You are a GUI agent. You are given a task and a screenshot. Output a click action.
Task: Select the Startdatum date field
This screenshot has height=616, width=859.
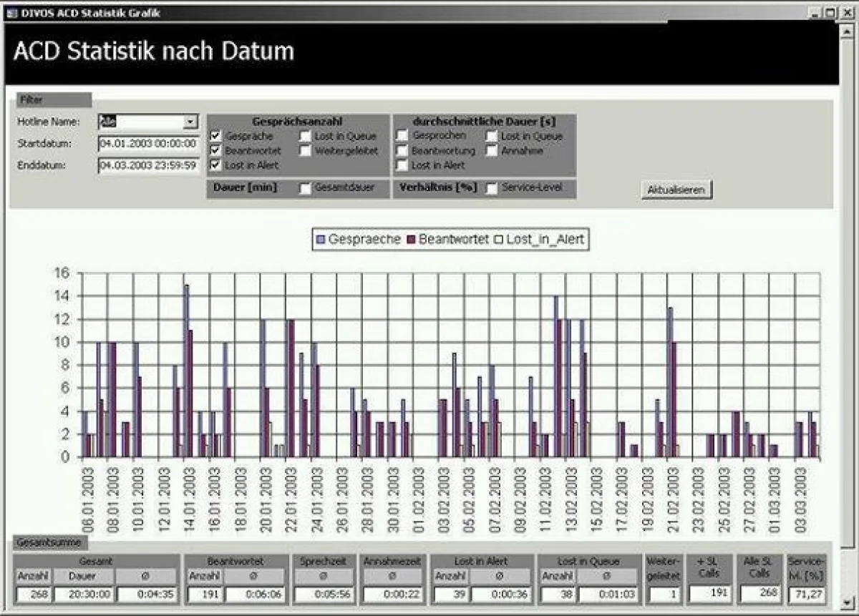pos(147,144)
